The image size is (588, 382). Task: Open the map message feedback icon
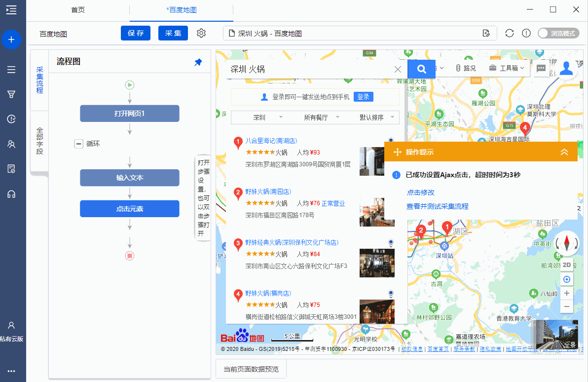[541, 68]
